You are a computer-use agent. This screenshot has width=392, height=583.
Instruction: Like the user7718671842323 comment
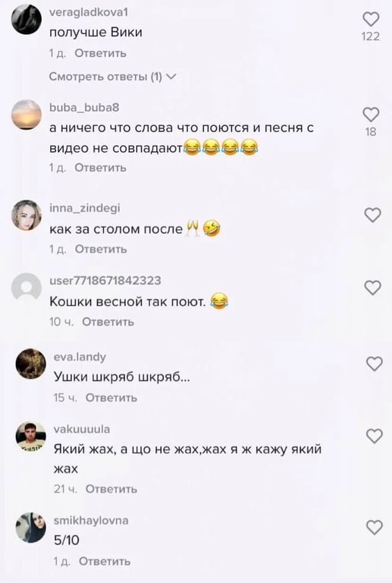[372, 288]
